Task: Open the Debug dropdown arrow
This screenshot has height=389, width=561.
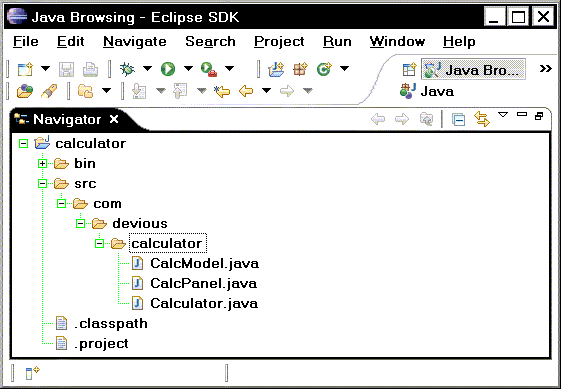Action: point(147,68)
